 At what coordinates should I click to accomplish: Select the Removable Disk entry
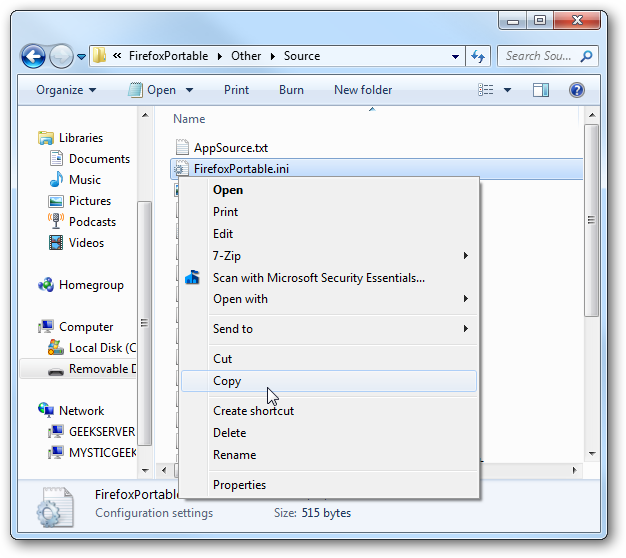click(x=78, y=369)
